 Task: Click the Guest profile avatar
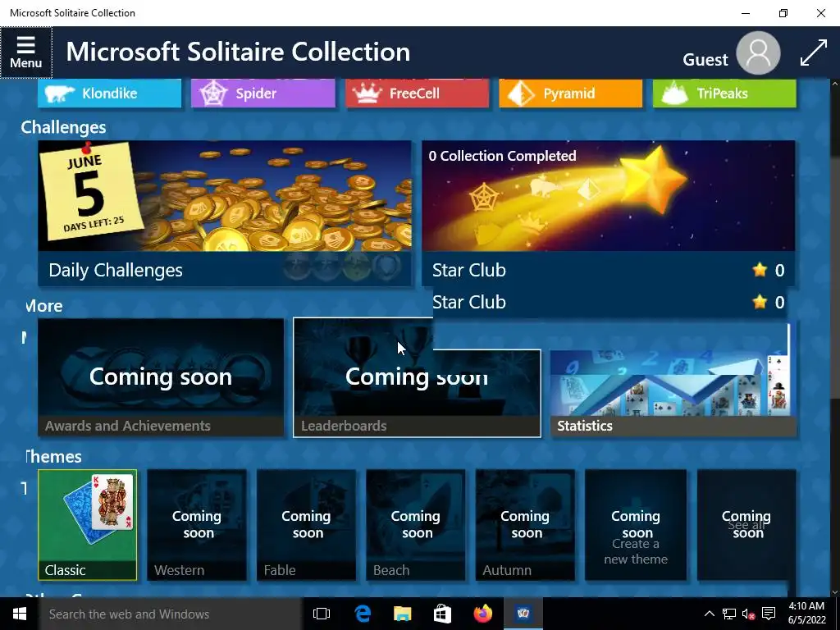point(758,53)
